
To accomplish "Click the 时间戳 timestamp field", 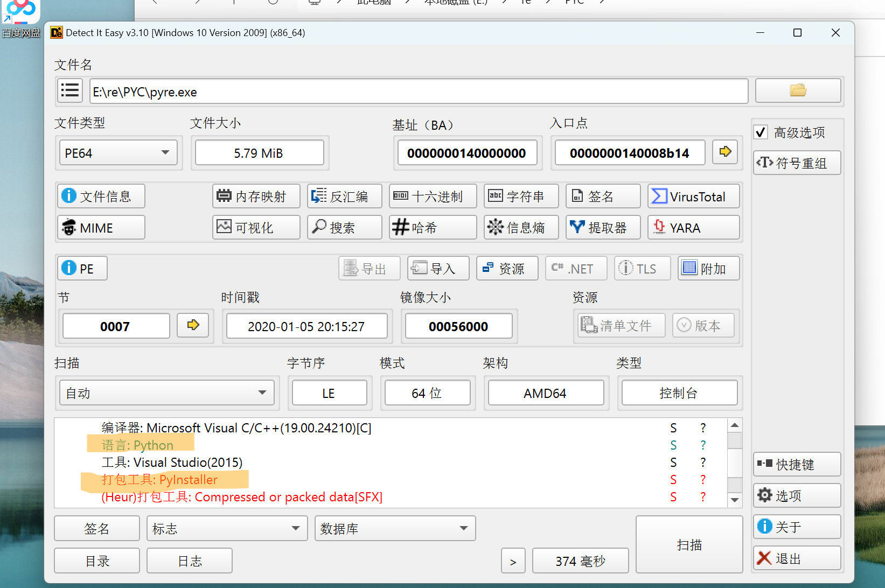I will pyautogui.click(x=306, y=326).
